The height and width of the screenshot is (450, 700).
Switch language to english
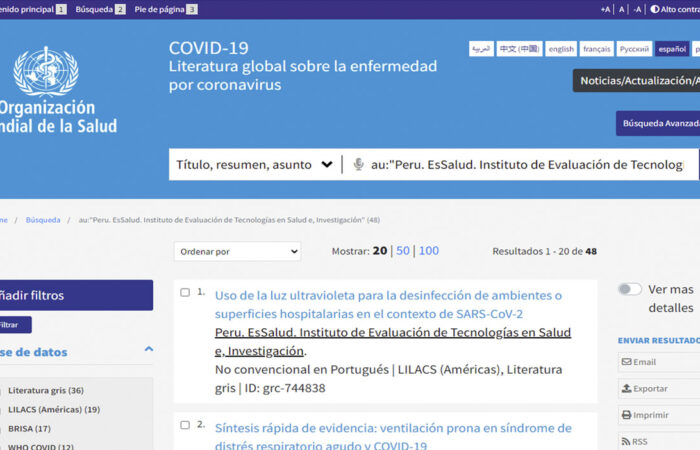coord(561,49)
